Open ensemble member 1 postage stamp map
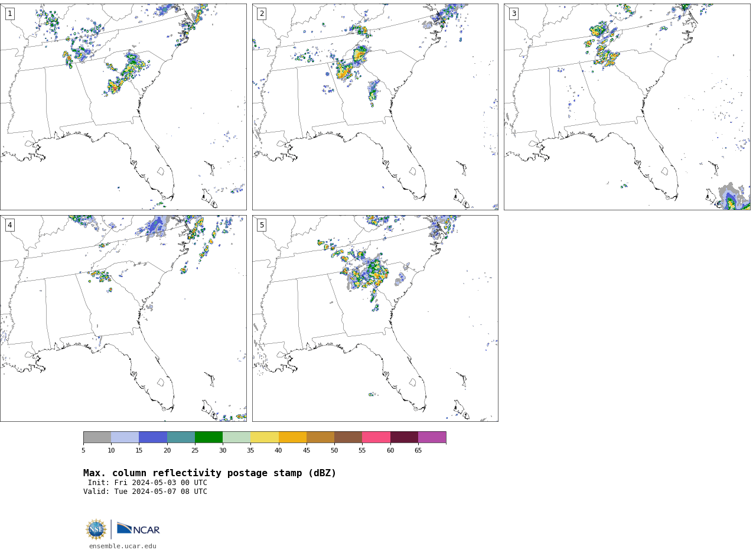This screenshot has width=756, height=553. pyautogui.click(x=123, y=107)
